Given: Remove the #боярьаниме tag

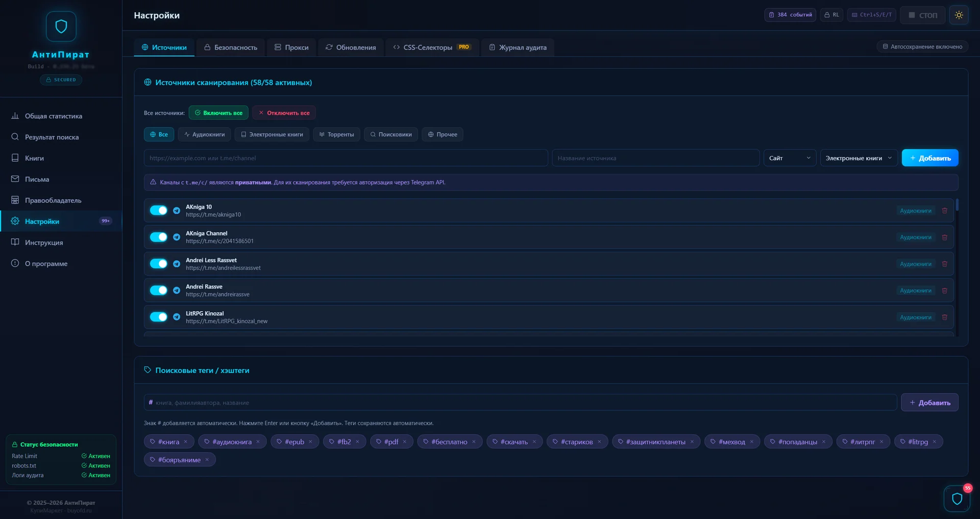Looking at the screenshot, I should point(207,460).
